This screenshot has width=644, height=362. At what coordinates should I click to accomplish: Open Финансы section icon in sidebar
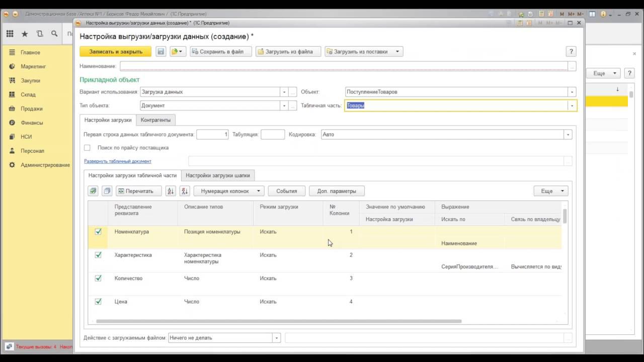point(12,123)
